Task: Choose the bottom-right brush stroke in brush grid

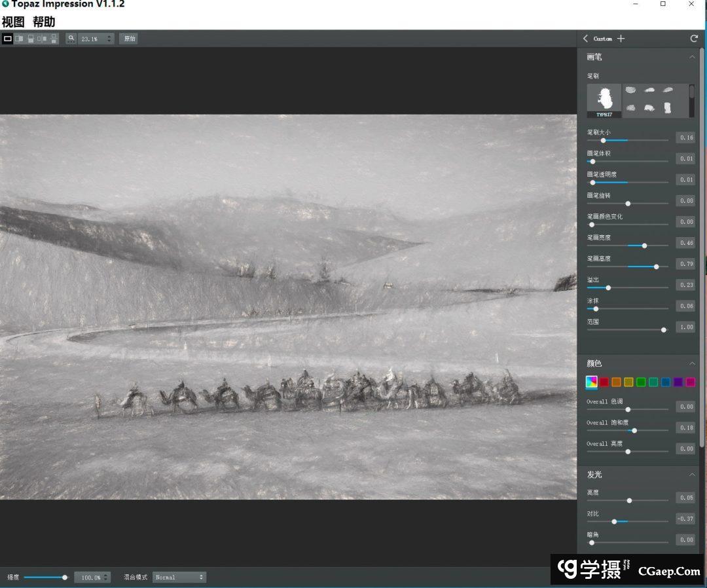Action: [x=668, y=108]
